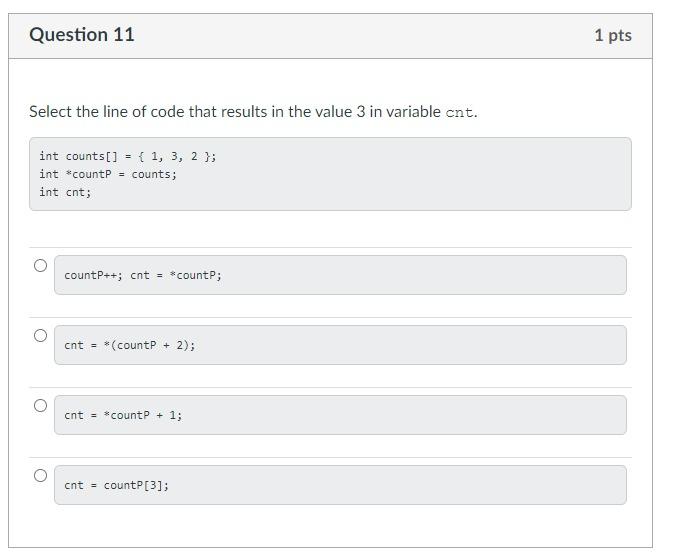673x559 pixels.
Task: Click the "1 pts" points label
Action: point(612,35)
